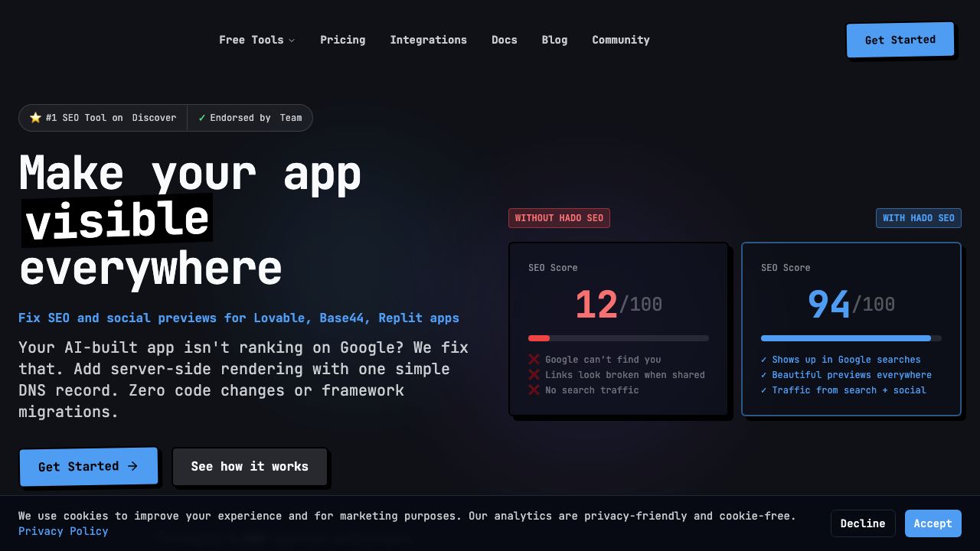Click the blue 94/100 score progress bar
The width and height of the screenshot is (980, 551).
[851, 338]
